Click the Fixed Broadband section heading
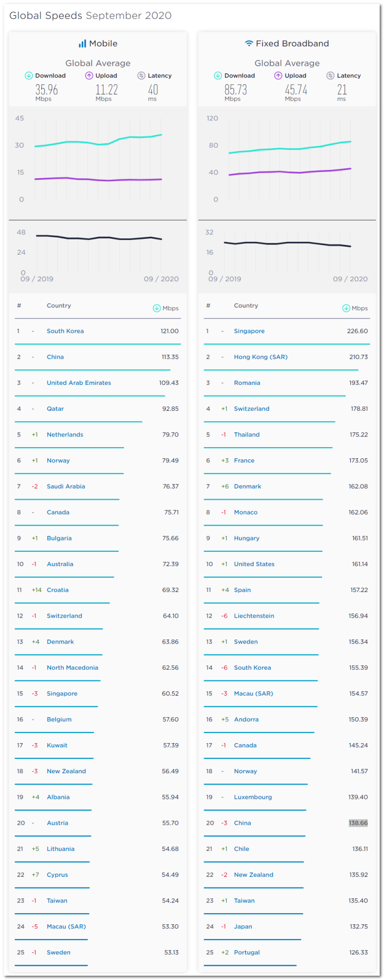Screen dimensions: 384x980 [292, 44]
